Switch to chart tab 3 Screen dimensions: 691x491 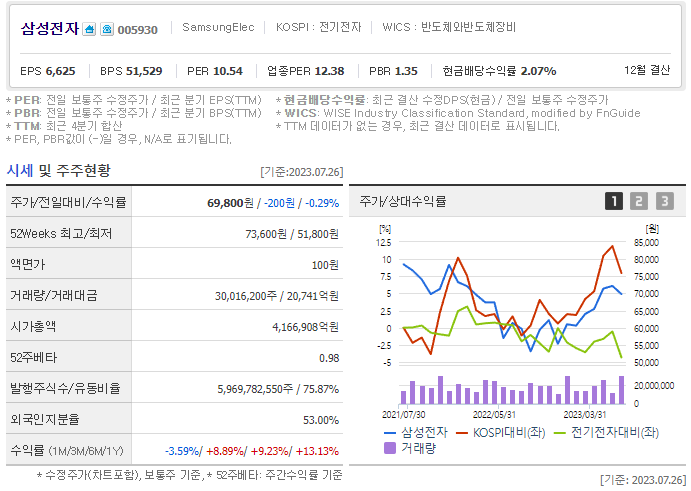click(x=665, y=201)
